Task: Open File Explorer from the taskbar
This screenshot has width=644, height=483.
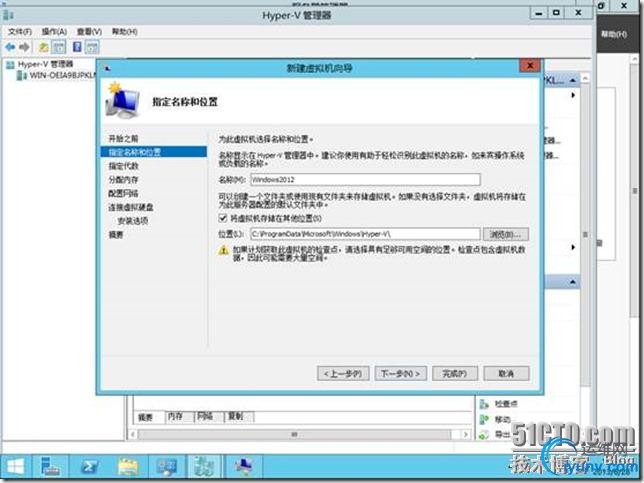Action: [128, 467]
